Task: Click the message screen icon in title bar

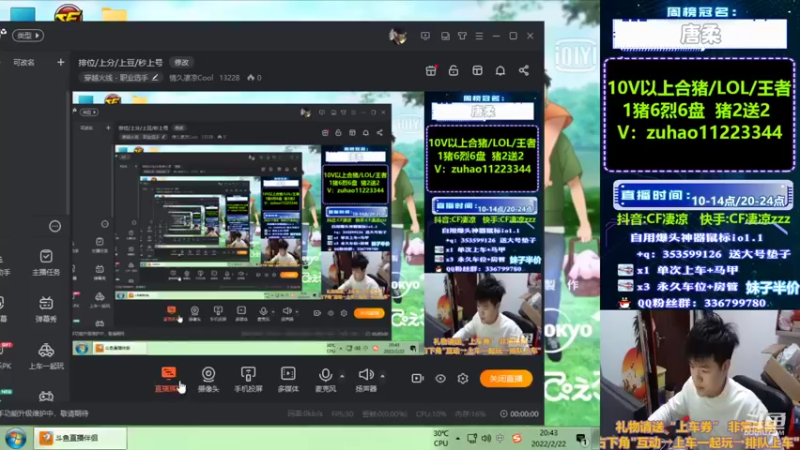Action: tap(425, 36)
